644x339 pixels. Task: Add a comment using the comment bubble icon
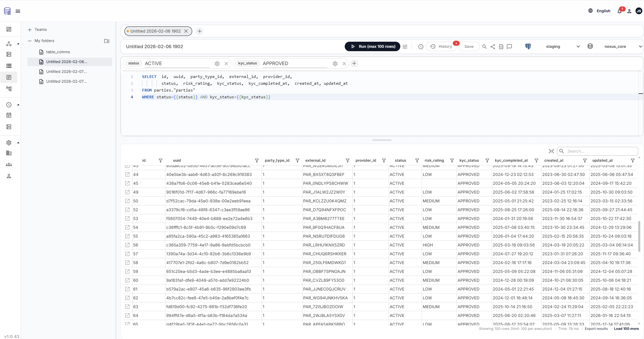[509, 46]
